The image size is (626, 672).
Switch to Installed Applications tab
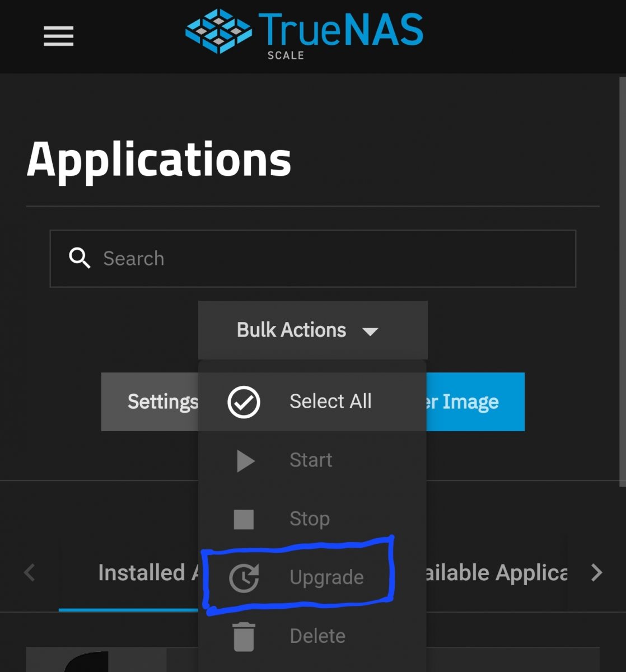coord(129,573)
